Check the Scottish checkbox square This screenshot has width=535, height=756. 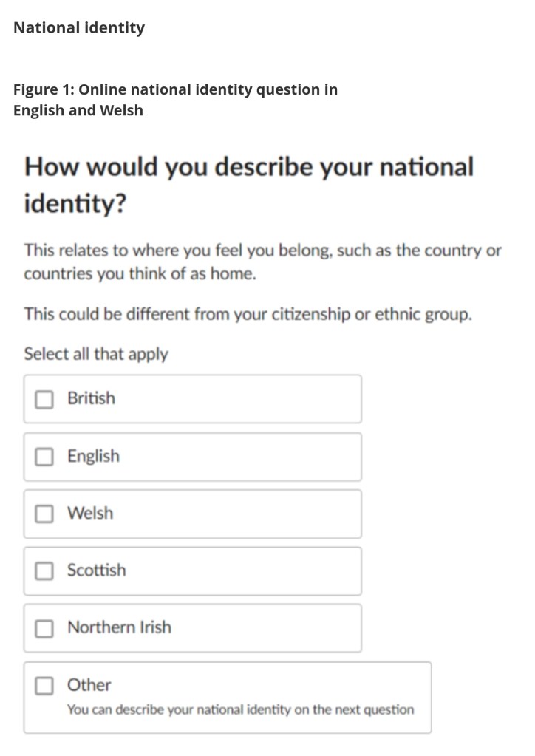pyautogui.click(x=45, y=571)
